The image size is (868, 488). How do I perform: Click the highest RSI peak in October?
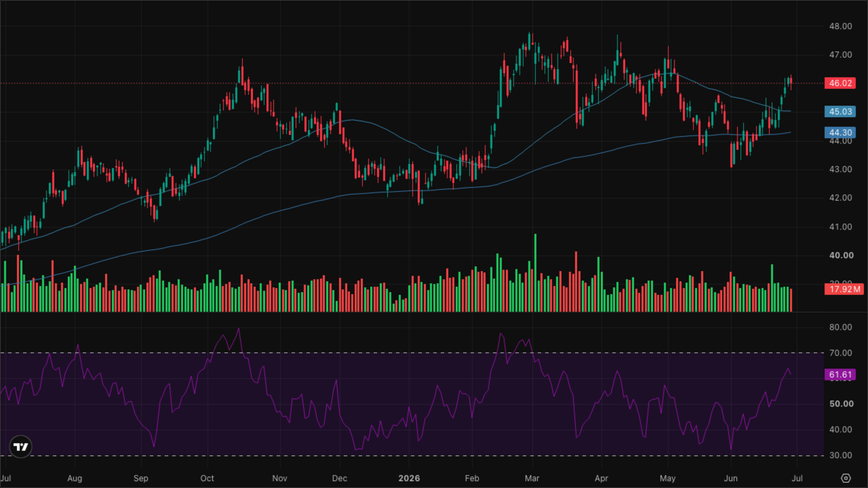pyautogui.click(x=239, y=328)
